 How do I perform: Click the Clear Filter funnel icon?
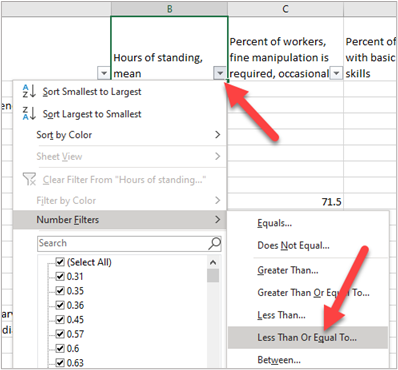coord(29,179)
